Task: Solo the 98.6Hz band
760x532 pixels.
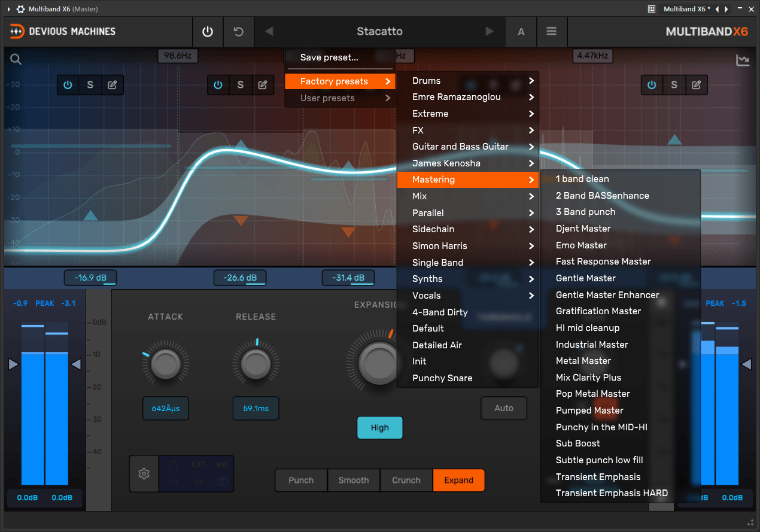Action: click(x=90, y=85)
